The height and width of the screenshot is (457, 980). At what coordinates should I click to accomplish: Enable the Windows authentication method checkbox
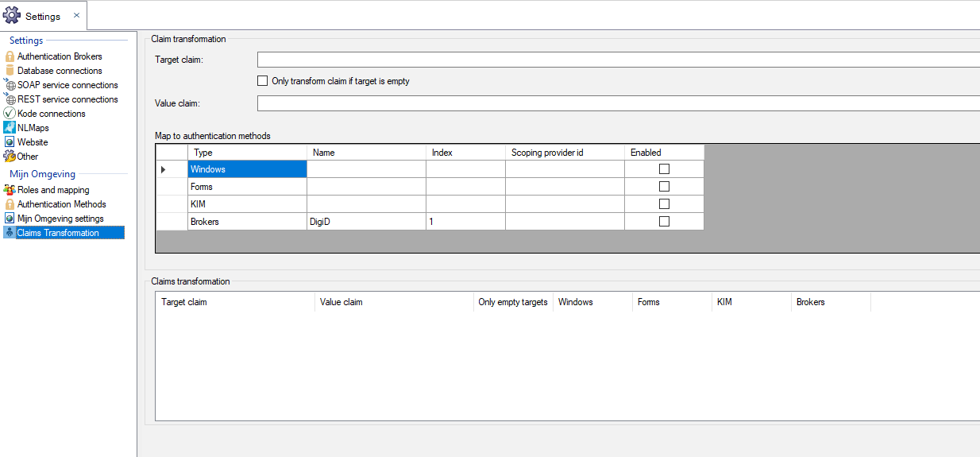coord(664,169)
